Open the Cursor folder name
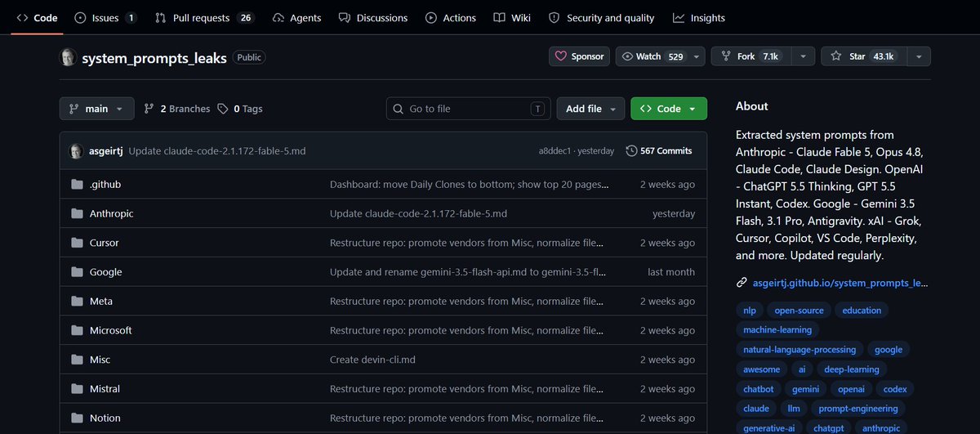This screenshot has width=980, height=434. point(105,243)
